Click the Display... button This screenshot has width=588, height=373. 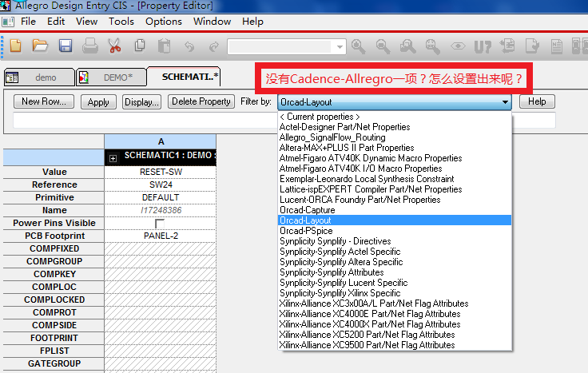(x=141, y=102)
